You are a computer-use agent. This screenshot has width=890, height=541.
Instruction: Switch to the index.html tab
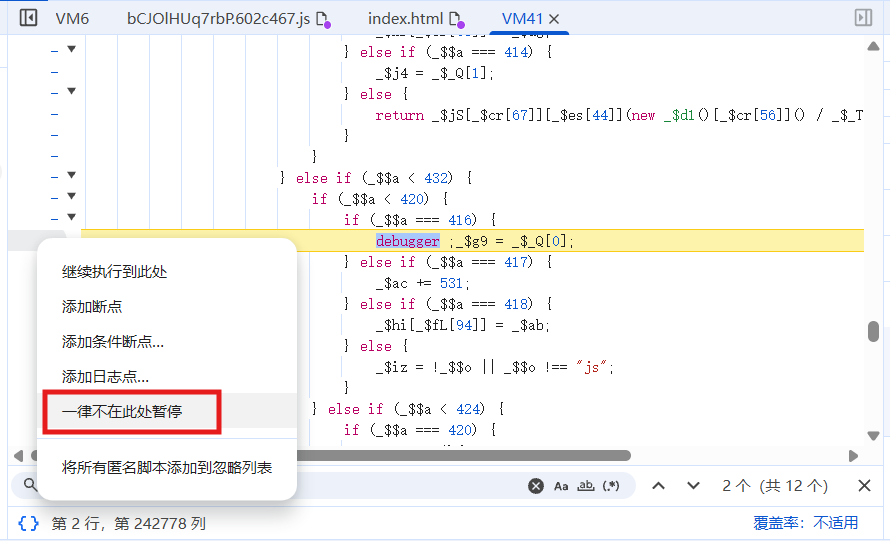coord(405,19)
